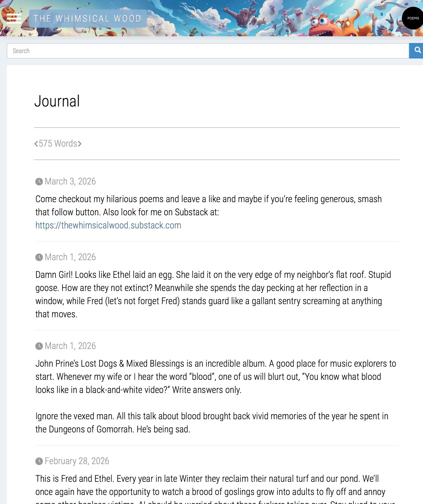423x504 pixels.
Task: Open the thewhimsicalwood.substack.com link
Action: point(108,225)
